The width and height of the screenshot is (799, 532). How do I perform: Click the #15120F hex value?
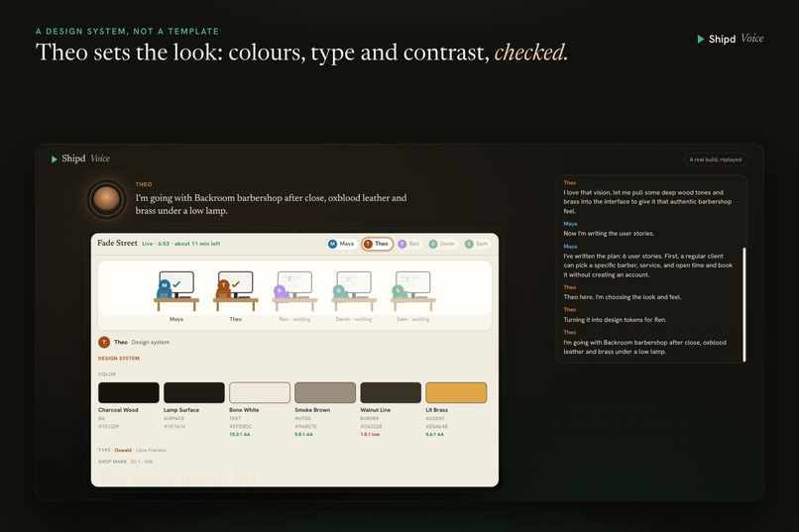click(x=108, y=427)
